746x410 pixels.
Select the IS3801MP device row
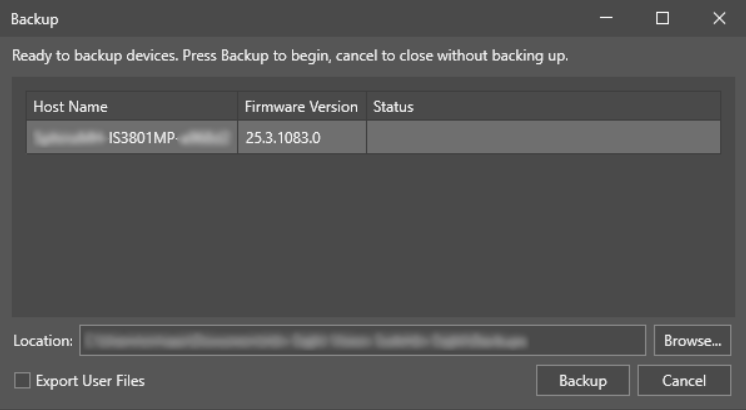(133, 137)
